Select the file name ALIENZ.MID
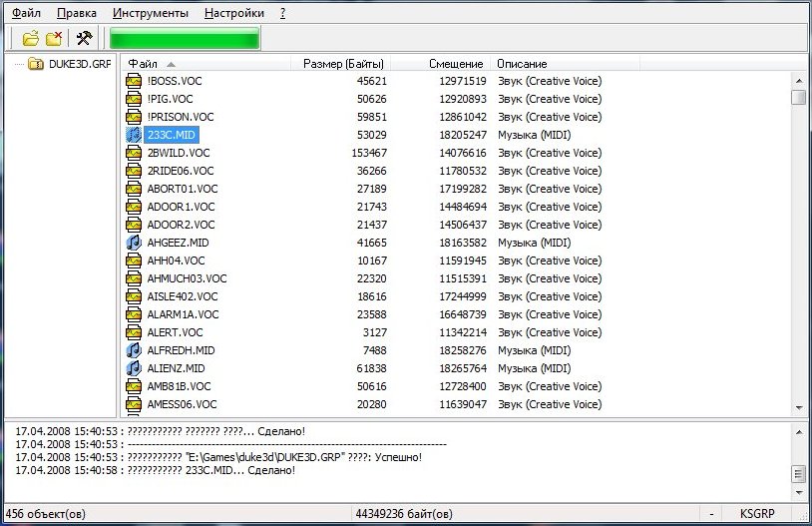 177,368
